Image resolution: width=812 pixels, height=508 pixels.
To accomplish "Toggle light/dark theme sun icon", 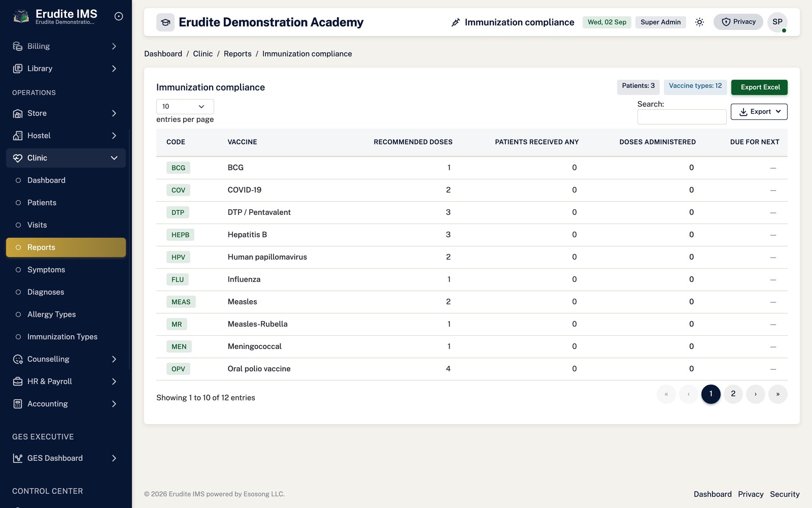I will [x=699, y=22].
